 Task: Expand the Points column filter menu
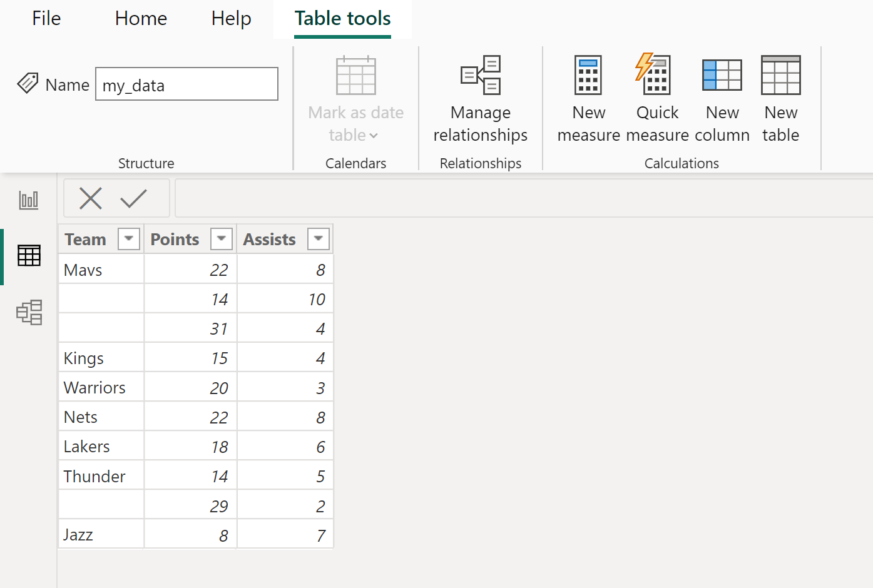[221, 238]
